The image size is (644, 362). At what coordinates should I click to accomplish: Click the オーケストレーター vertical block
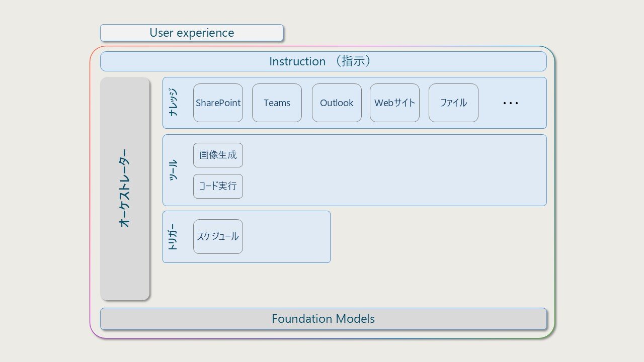tap(125, 189)
